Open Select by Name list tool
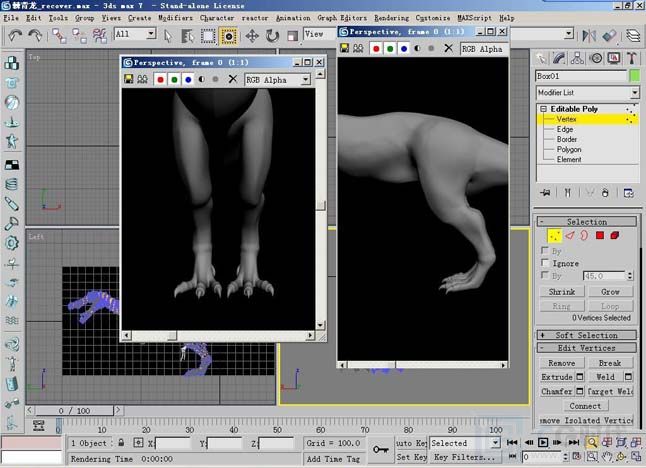 pyautogui.click(x=187, y=36)
